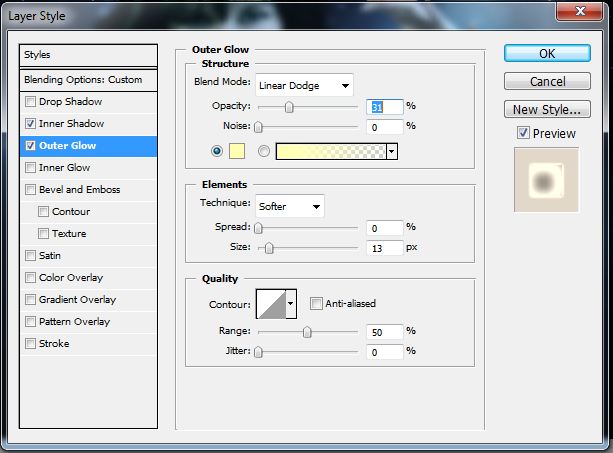Uncheck the Inner Shadow checkbox
This screenshot has width=613, height=453.
(x=30, y=124)
